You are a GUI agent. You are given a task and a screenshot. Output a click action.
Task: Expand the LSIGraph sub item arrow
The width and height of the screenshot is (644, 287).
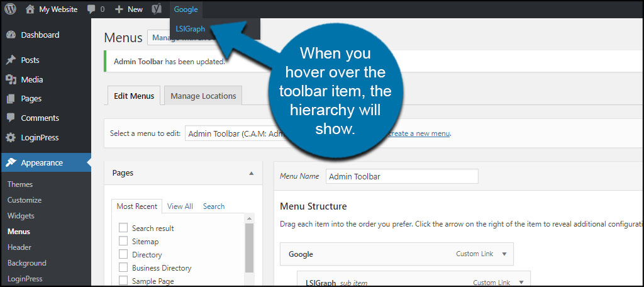tap(521, 282)
